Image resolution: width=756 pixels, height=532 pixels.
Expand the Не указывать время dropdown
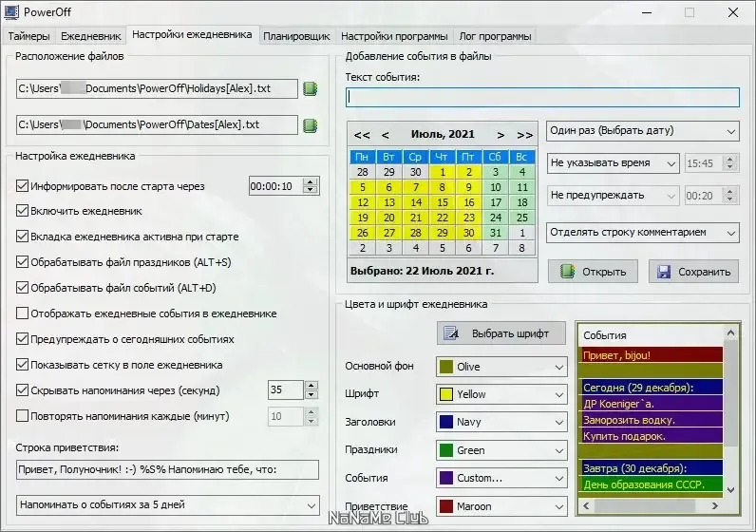(614, 163)
